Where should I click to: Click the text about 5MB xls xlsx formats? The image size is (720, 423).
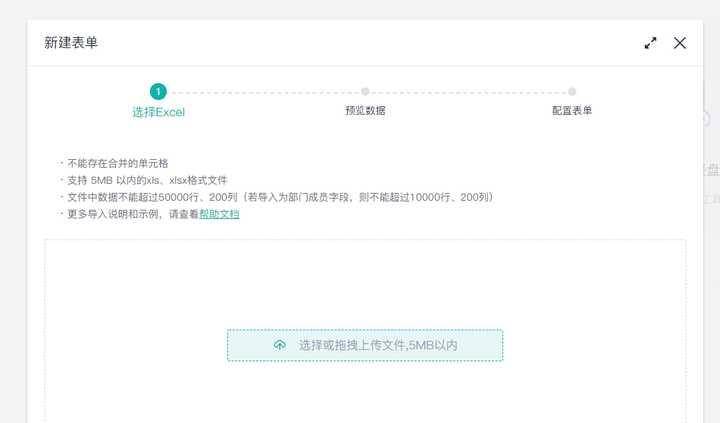[x=147, y=180]
